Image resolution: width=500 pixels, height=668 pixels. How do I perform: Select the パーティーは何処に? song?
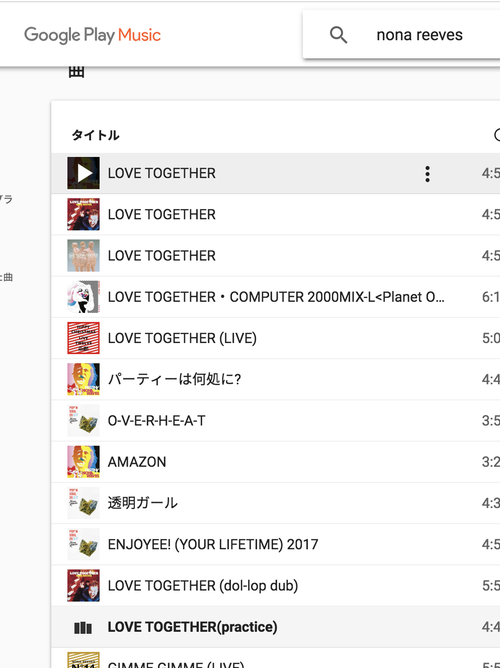pyautogui.click(x=276, y=379)
